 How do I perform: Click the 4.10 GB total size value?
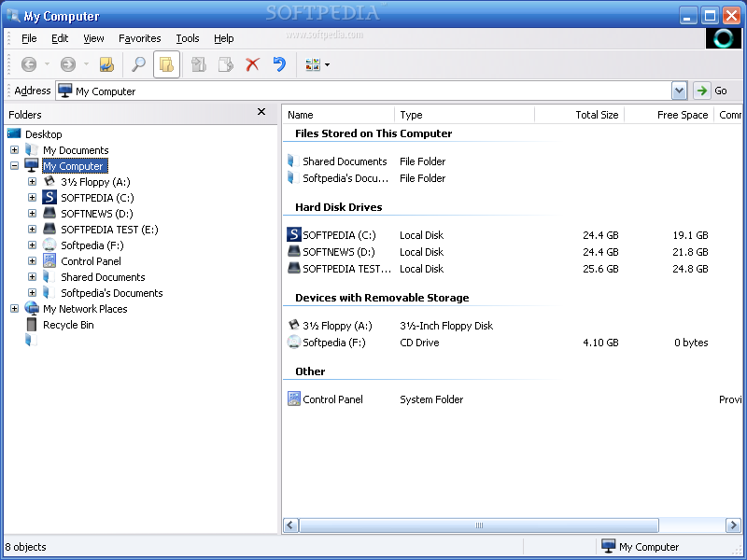point(600,343)
